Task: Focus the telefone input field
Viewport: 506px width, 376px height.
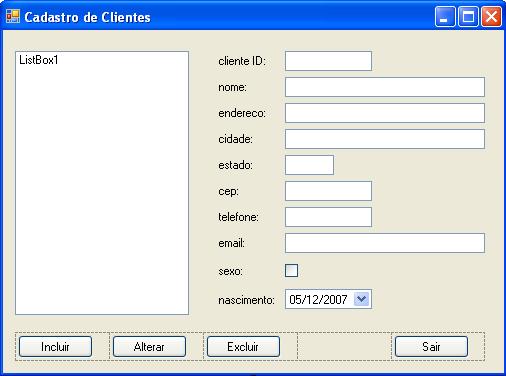Action: (x=328, y=217)
